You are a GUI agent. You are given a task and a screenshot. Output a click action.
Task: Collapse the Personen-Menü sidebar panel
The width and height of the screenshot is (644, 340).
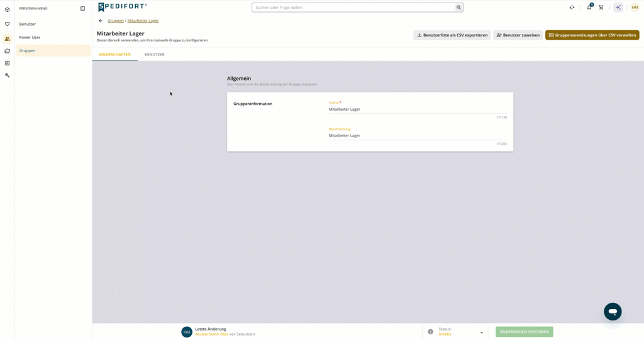coord(82,8)
